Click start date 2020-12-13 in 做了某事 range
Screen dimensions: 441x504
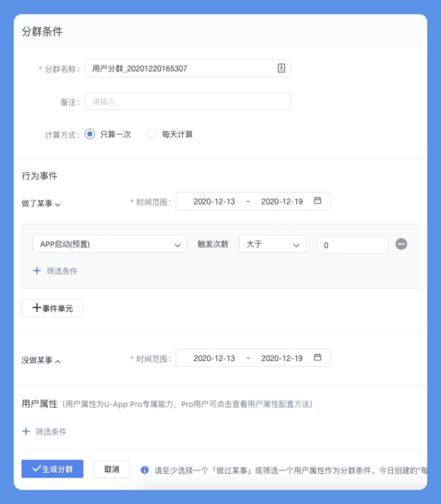[214, 202]
